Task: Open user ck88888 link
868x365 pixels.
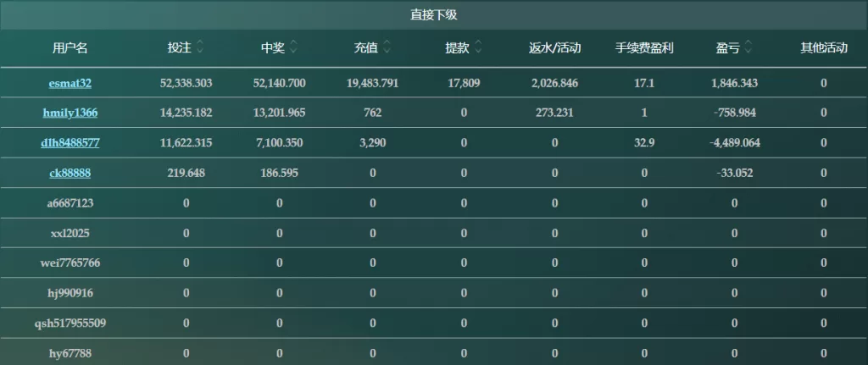Action: (x=70, y=173)
